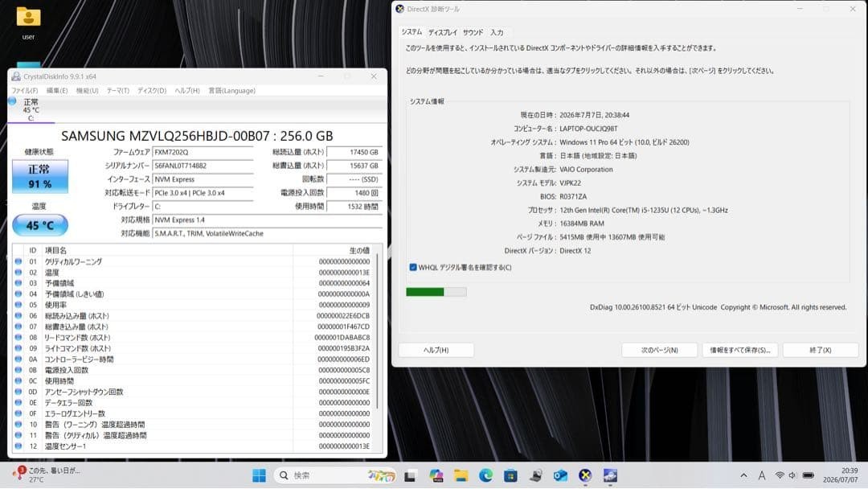Open the Windows Start menu

click(x=259, y=475)
